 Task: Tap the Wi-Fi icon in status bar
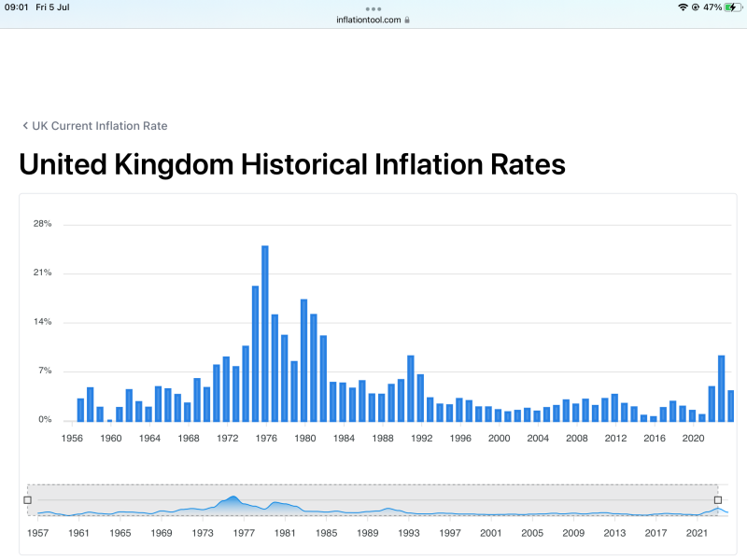(x=683, y=7)
